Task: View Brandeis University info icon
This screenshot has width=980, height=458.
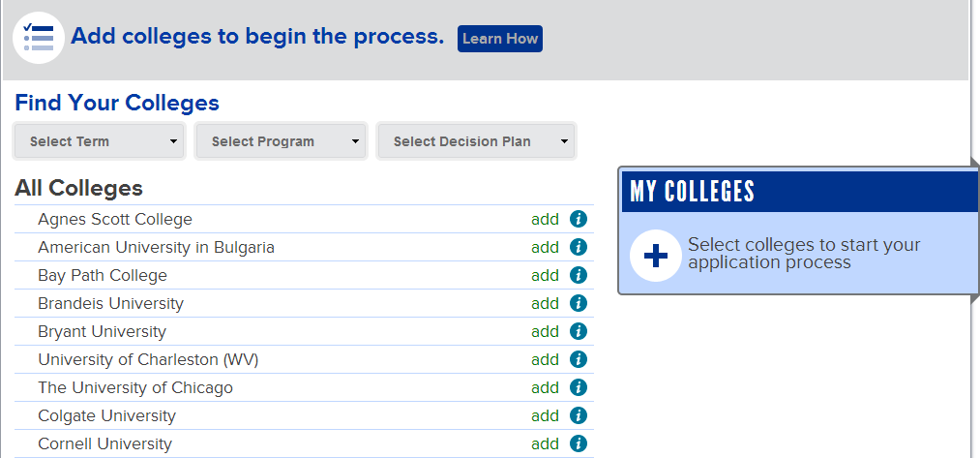Action: (579, 304)
